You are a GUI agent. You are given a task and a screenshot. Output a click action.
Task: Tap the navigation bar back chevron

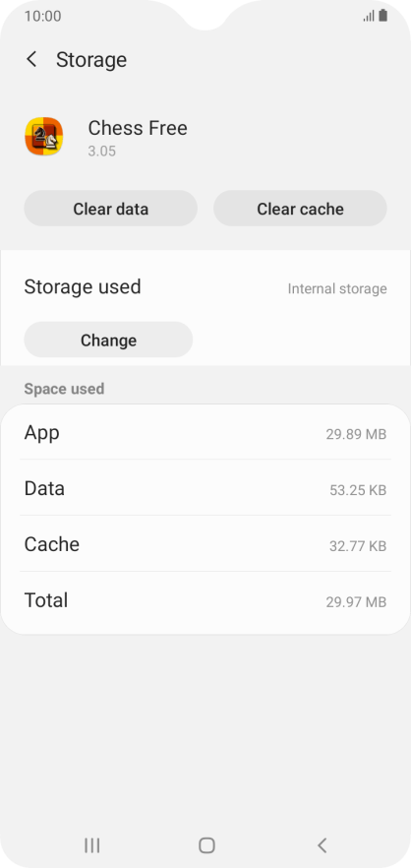[x=322, y=844]
